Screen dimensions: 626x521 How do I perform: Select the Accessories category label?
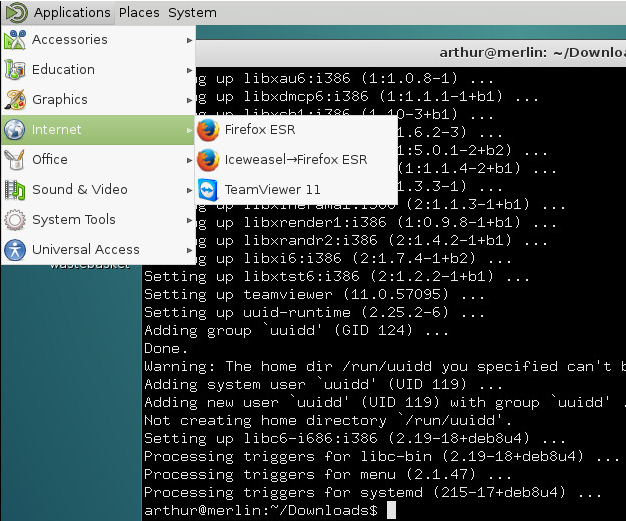[x=70, y=40]
